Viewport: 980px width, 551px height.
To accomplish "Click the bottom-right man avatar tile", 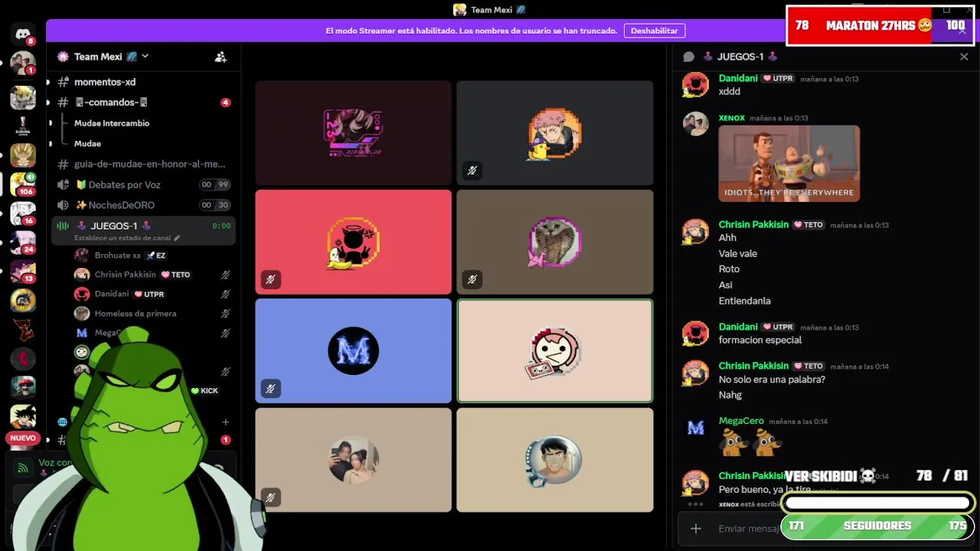I will pyautogui.click(x=555, y=460).
